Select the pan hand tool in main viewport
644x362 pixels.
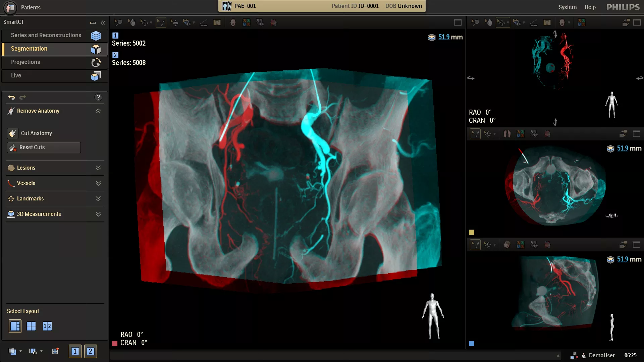(131, 22)
